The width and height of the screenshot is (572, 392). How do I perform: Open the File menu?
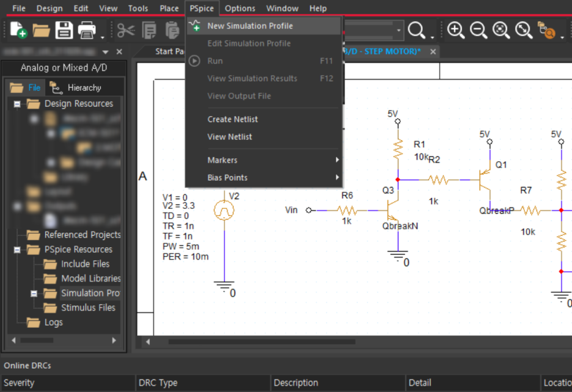pos(18,9)
